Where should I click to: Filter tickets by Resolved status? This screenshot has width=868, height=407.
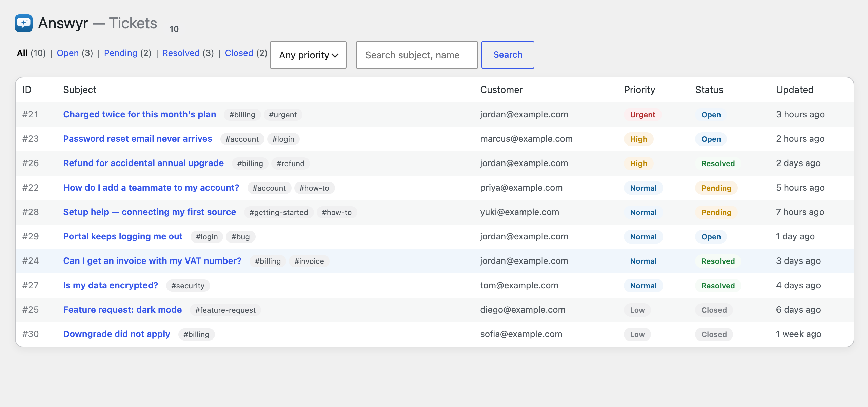pyautogui.click(x=181, y=53)
